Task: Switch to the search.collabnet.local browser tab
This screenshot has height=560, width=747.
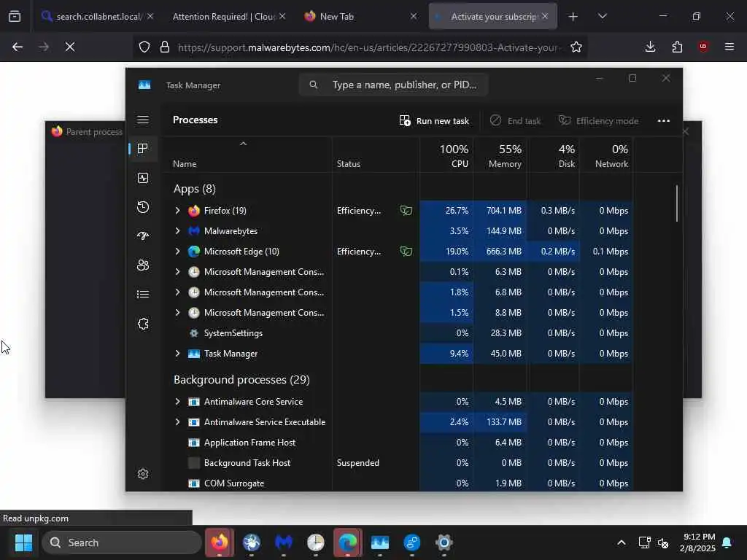Action: pyautogui.click(x=98, y=16)
